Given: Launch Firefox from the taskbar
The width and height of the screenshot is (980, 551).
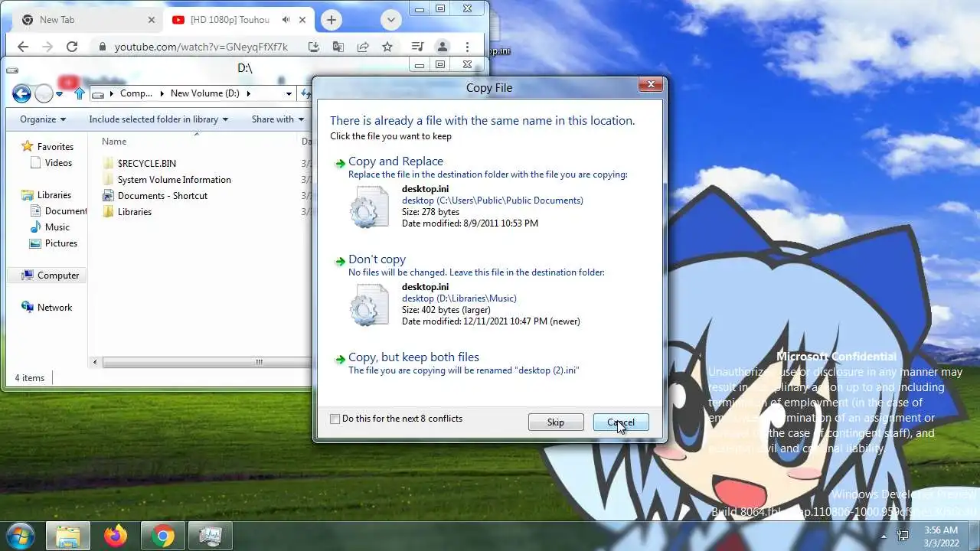Looking at the screenshot, I should [116, 536].
